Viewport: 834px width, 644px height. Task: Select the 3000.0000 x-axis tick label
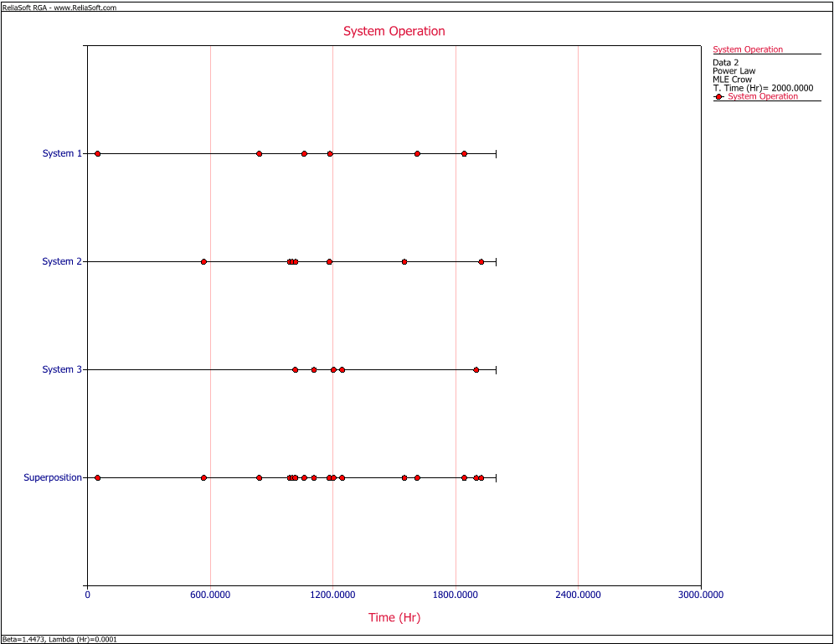700,595
